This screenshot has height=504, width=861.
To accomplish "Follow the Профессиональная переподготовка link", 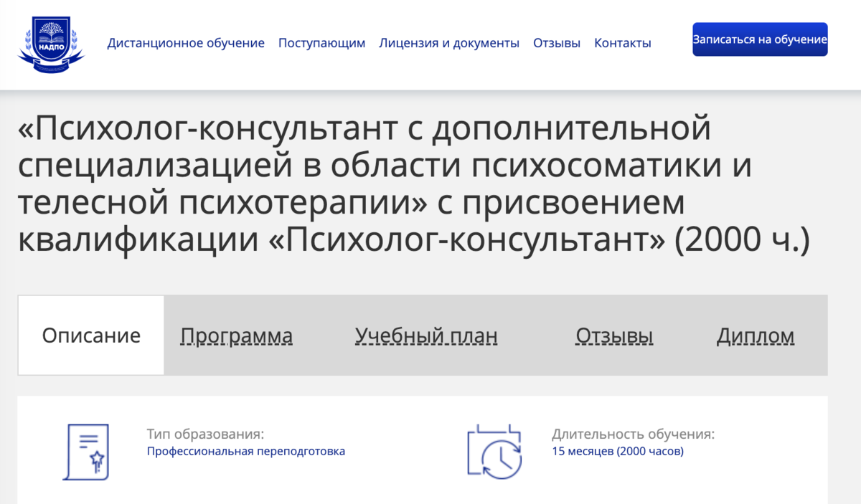I will [x=245, y=451].
